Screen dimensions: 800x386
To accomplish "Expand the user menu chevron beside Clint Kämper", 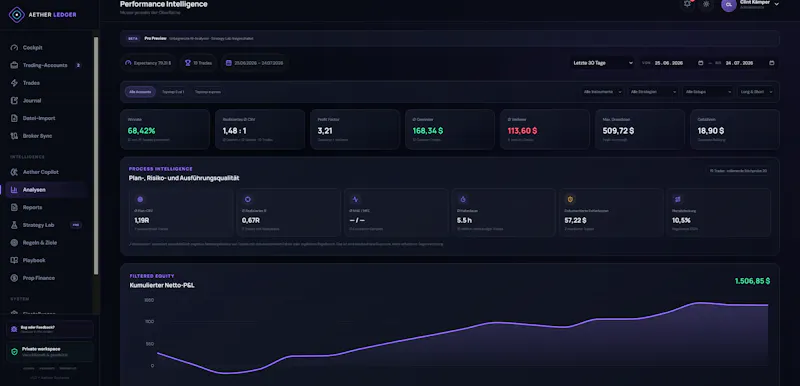I will 777,4.
